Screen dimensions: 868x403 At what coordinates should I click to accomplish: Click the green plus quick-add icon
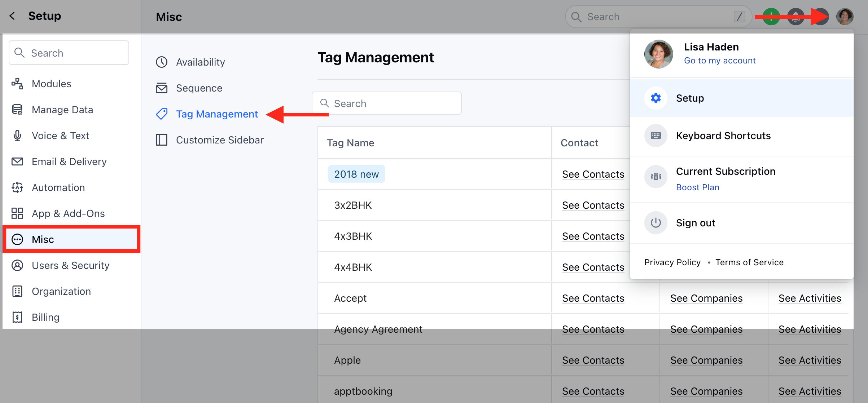(x=771, y=17)
